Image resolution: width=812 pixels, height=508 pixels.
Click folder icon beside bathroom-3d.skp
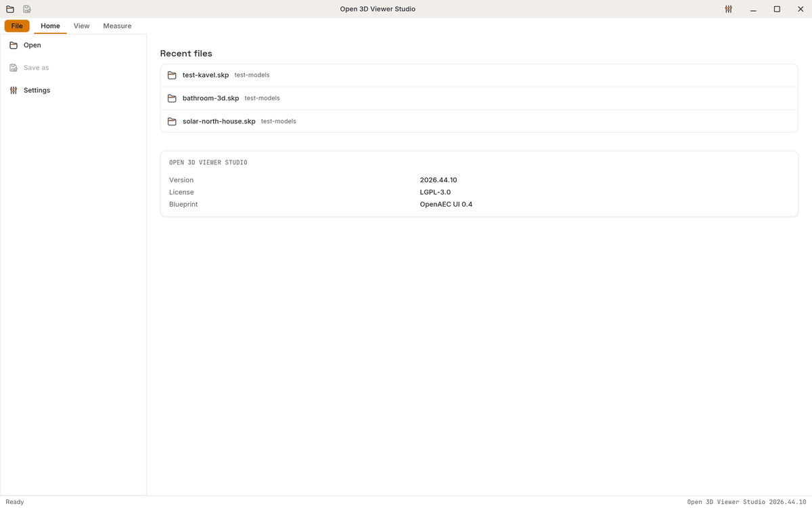tap(172, 98)
